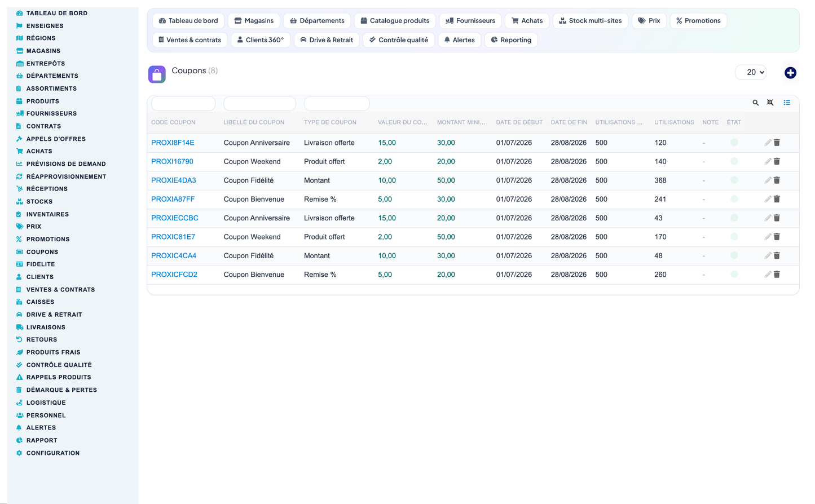Click the state indicator of PROXIC81E7
815x504 pixels.
tap(734, 237)
